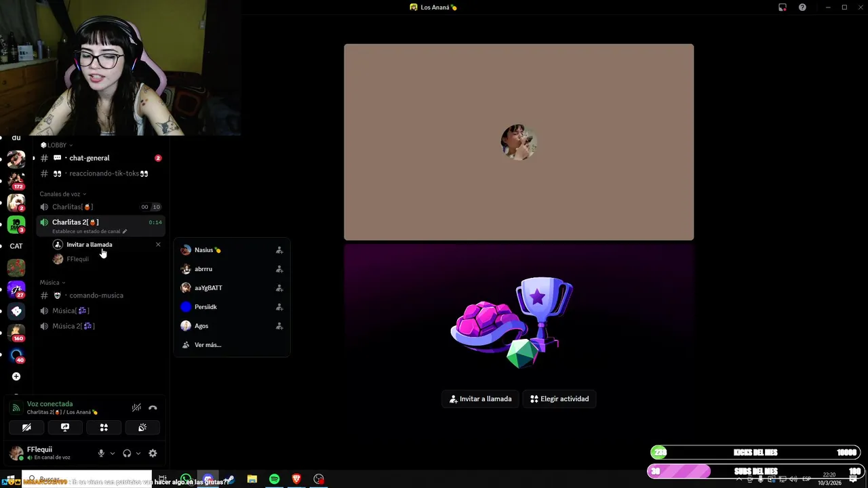Share your screen from voice panel
The height and width of the screenshot is (488, 868).
click(65, 428)
